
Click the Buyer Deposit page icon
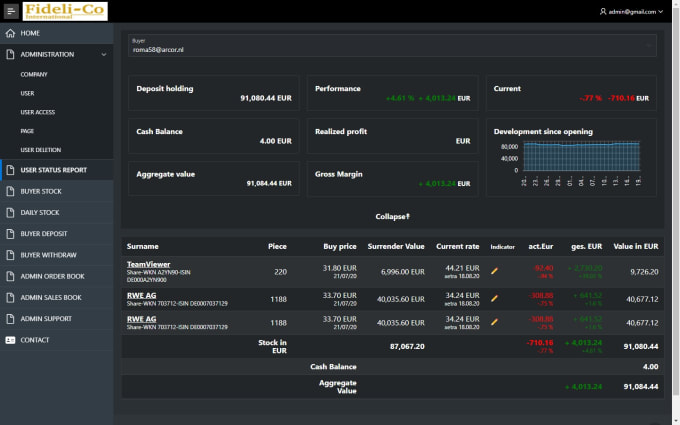(x=10, y=234)
